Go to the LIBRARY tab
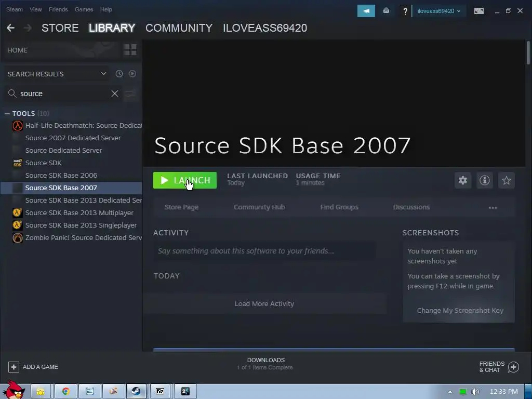 point(112,28)
